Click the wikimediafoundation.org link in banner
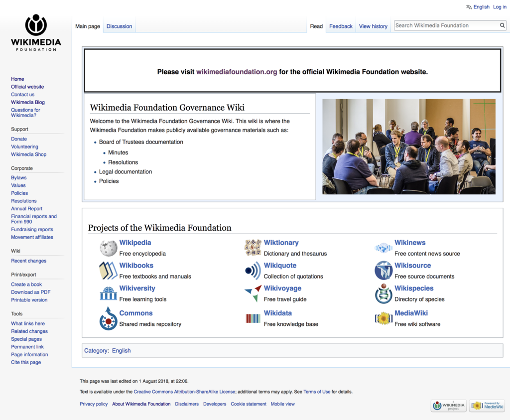510x420 pixels. pos(237,72)
